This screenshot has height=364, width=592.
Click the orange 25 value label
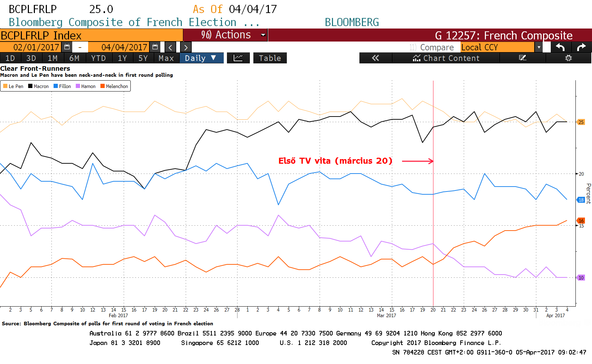click(x=581, y=122)
